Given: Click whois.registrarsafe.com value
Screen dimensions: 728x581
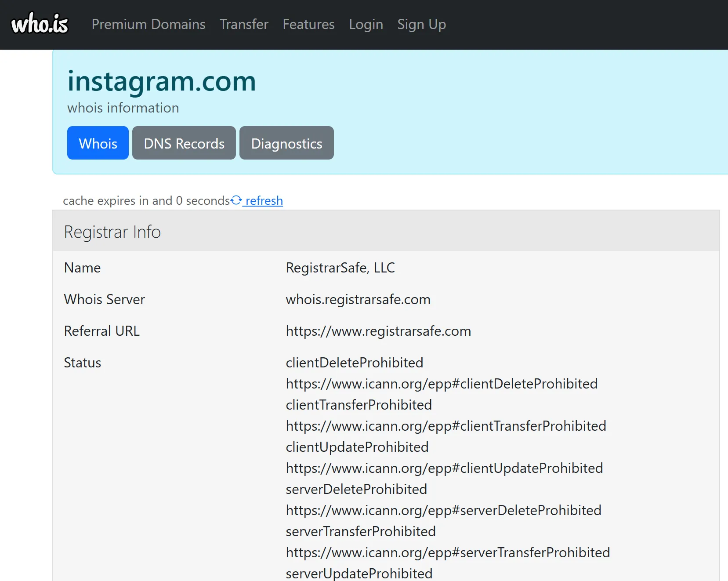Looking at the screenshot, I should point(358,299).
